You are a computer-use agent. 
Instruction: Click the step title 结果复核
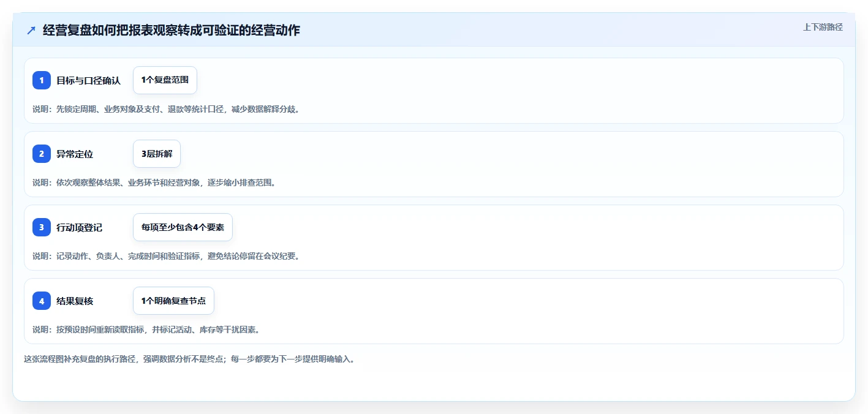pos(75,301)
